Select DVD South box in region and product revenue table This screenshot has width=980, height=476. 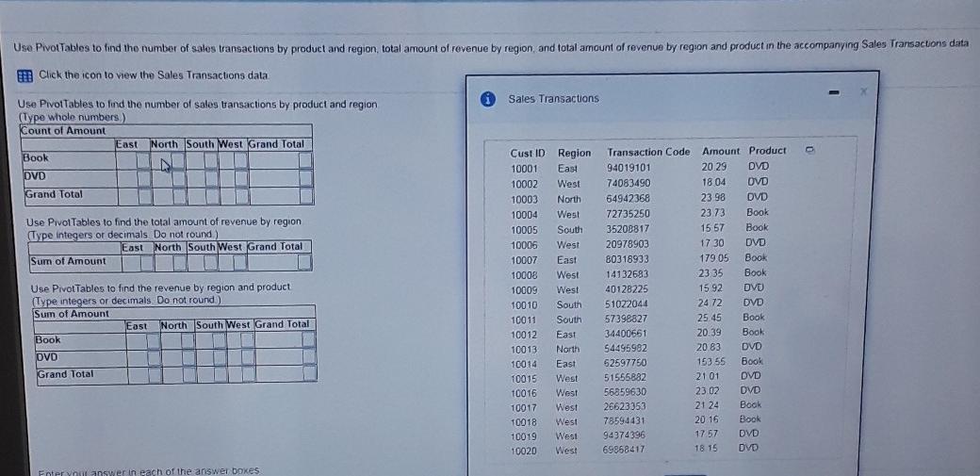[220, 358]
